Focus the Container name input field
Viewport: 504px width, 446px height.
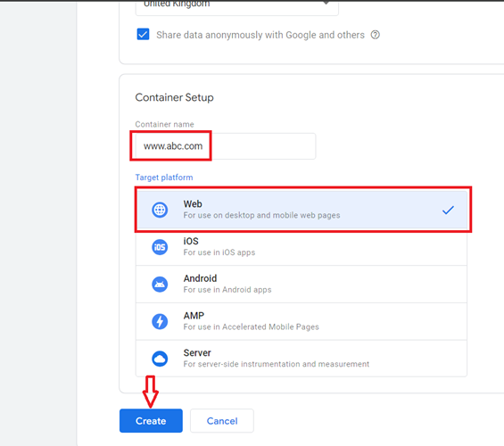(226, 146)
